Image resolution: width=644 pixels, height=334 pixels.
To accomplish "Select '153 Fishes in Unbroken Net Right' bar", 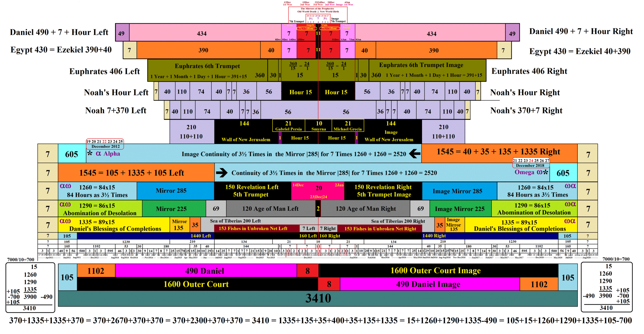I will [x=380, y=228].
